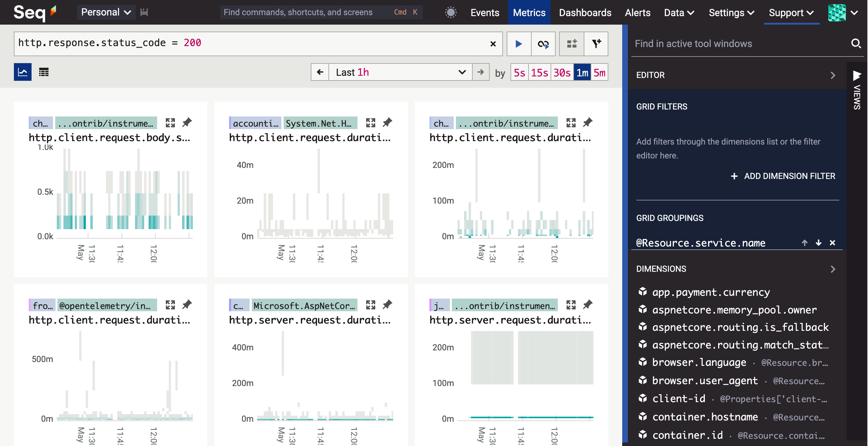Expand the DIMENSIONS section chevron
The height and width of the screenshot is (446, 868).
click(x=833, y=269)
